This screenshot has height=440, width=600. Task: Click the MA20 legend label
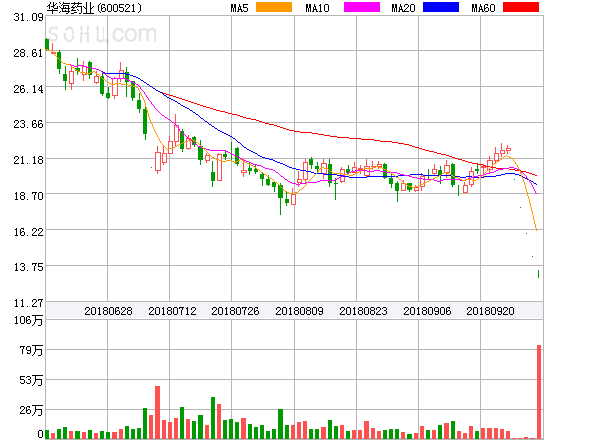point(403,8)
